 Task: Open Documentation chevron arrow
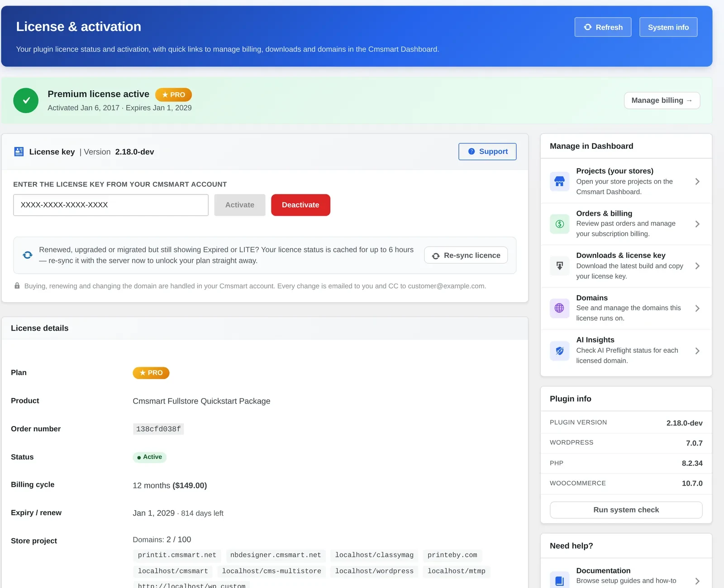[x=697, y=581]
